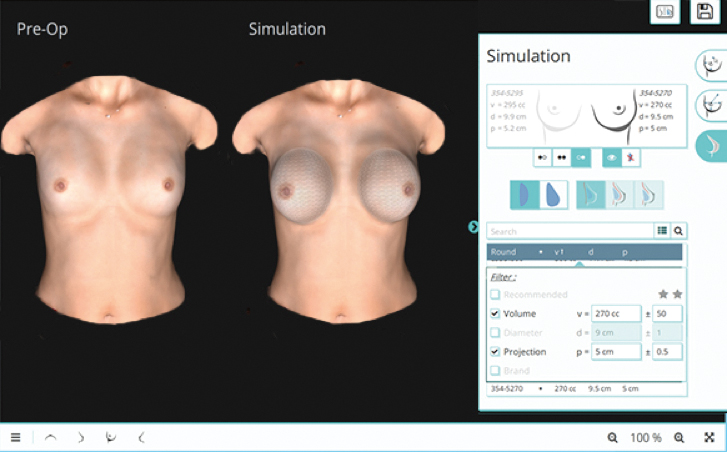The width and height of the screenshot is (727, 452).
Task: Toggle the eye visibility button for implants
Action: pos(613,158)
